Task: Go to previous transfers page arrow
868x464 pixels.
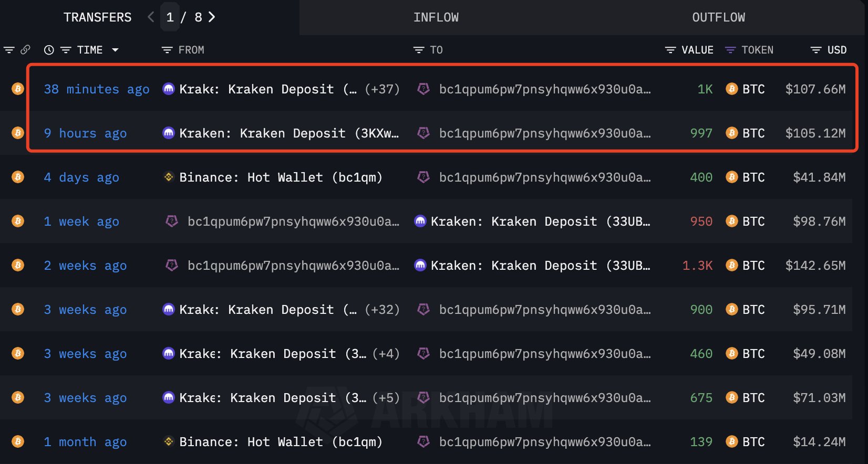Action: pyautogui.click(x=151, y=17)
